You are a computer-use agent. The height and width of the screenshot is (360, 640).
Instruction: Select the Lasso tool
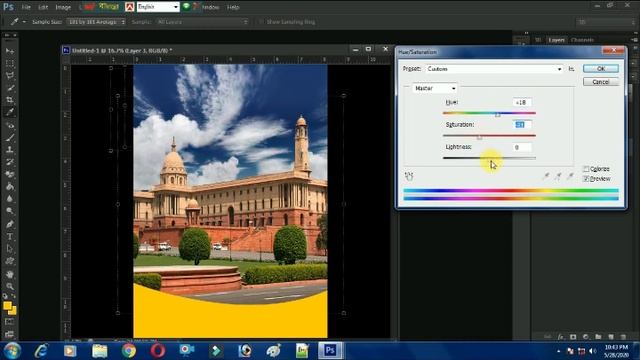10,76
